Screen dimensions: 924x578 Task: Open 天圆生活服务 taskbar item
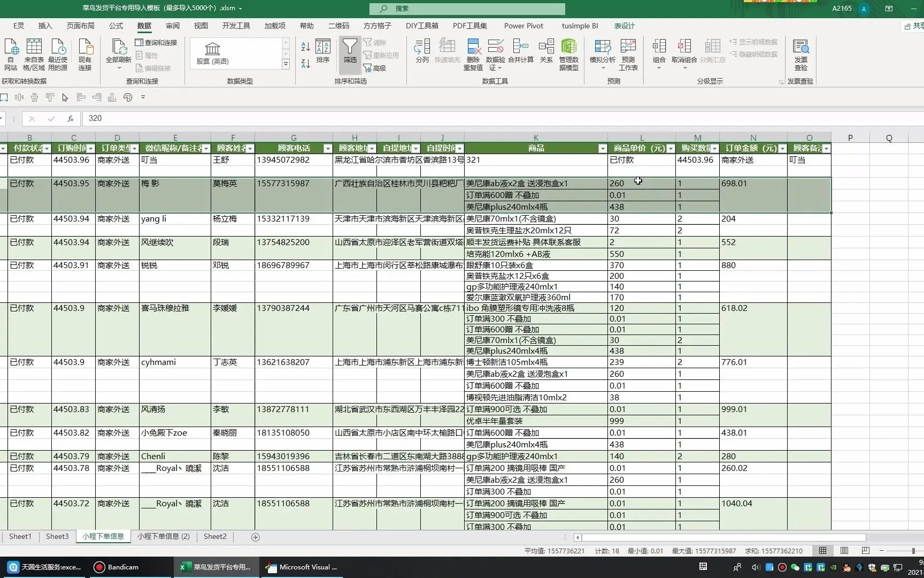(x=45, y=567)
